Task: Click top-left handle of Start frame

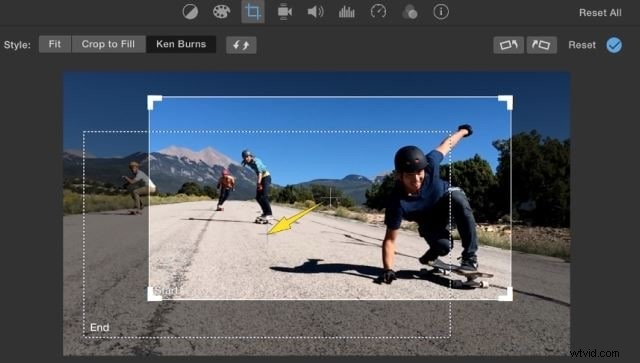Action: click(154, 102)
